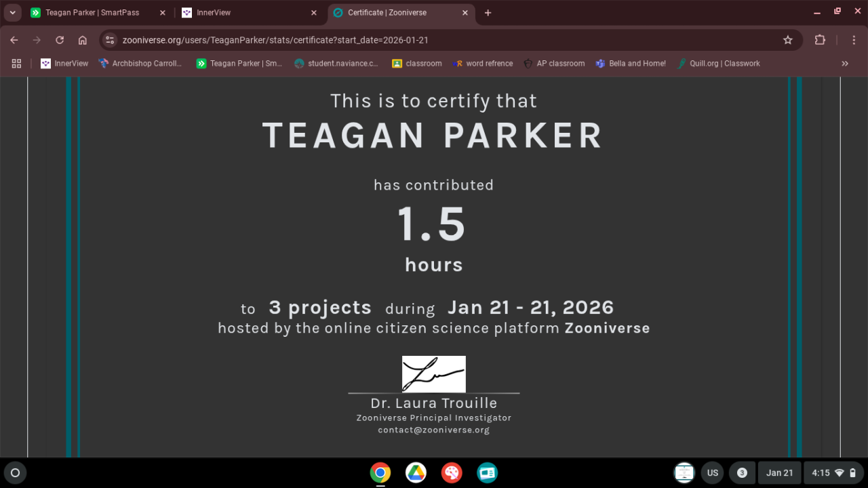Image resolution: width=868 pixels, height=488 pixels.
Task: Close the InnerView tab
Action: [x=313, y=13]
